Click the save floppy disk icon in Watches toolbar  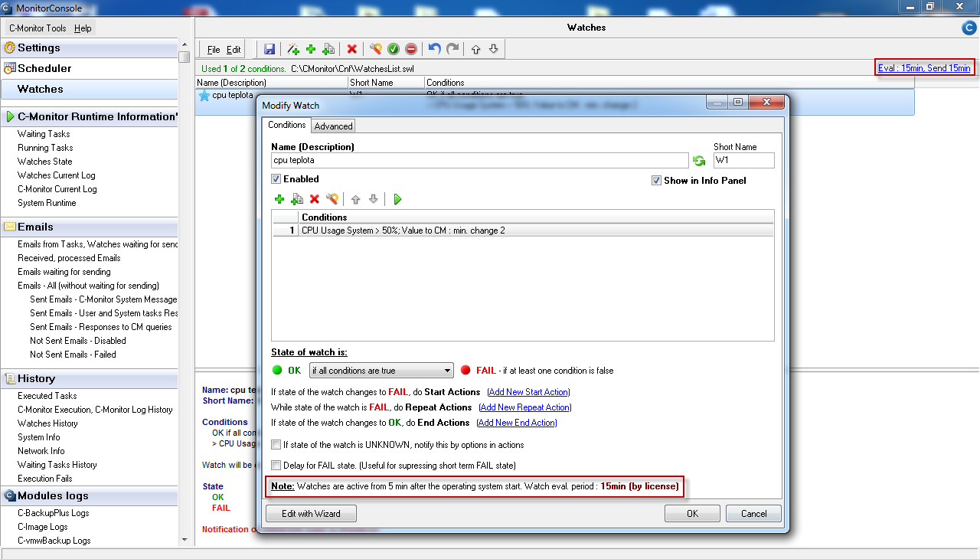[269, 49]
